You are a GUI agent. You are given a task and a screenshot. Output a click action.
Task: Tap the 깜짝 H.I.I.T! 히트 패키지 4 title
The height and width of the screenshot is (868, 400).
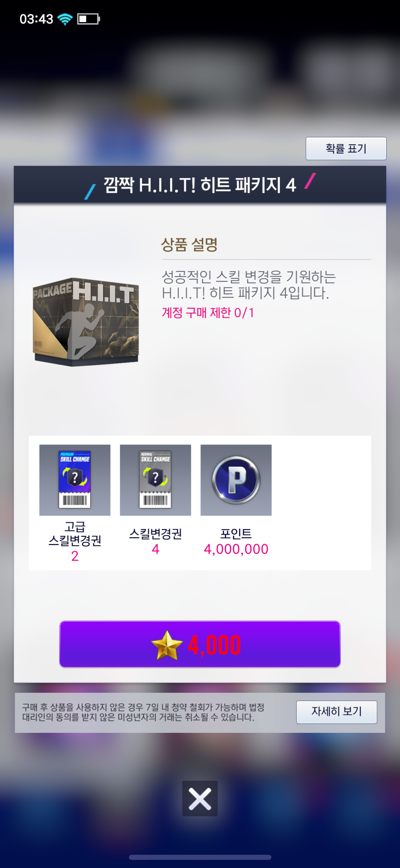[x=200, y=185]
